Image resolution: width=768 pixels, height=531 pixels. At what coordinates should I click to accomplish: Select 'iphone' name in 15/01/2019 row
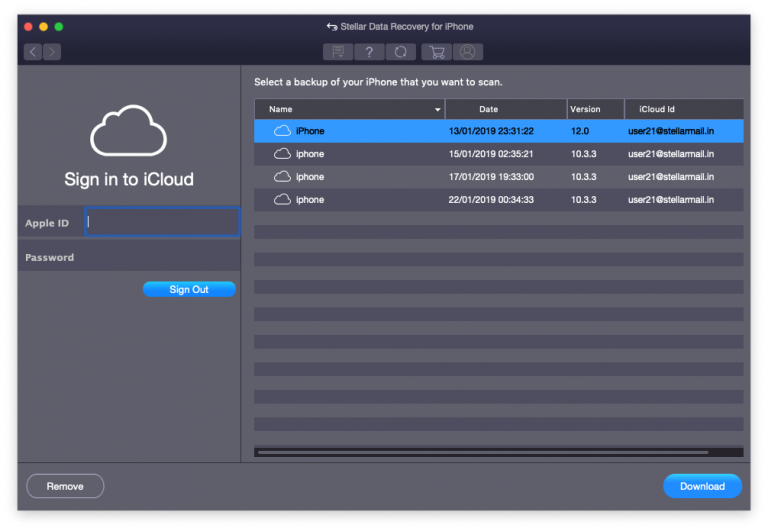pos(310,154)
